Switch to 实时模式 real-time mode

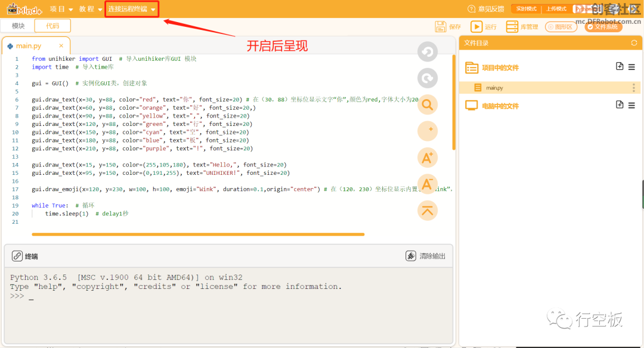(526, 8)
